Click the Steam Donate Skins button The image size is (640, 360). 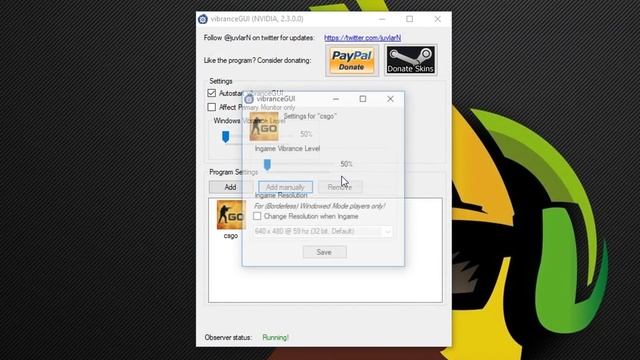click(411, 60)
